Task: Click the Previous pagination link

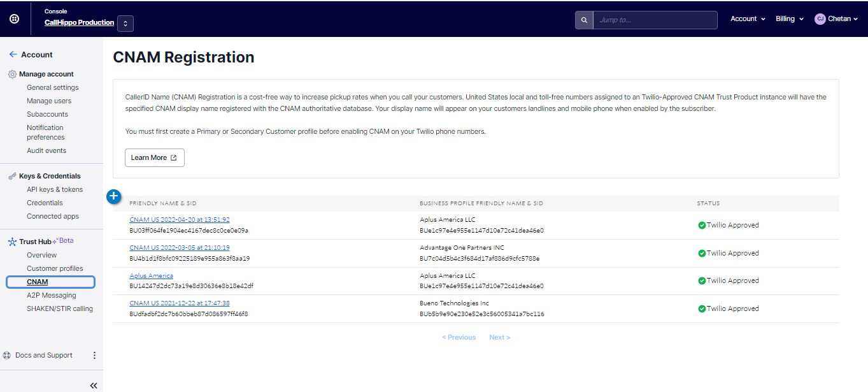Action: coord(459,337)
